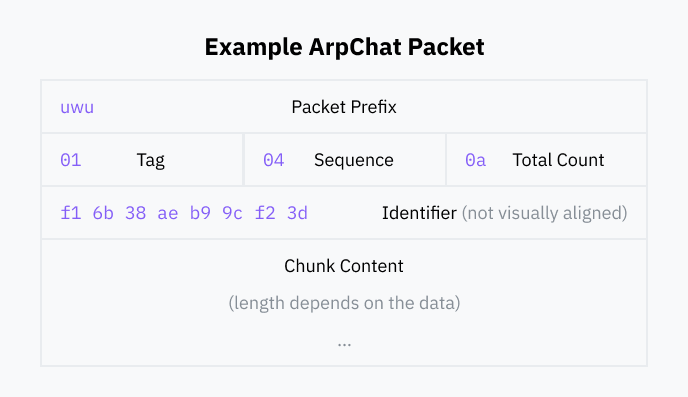Viewport: 688px width, 397px height.
Task: Click the '6b' identifier byte
Action: click(x=103, y=213)
